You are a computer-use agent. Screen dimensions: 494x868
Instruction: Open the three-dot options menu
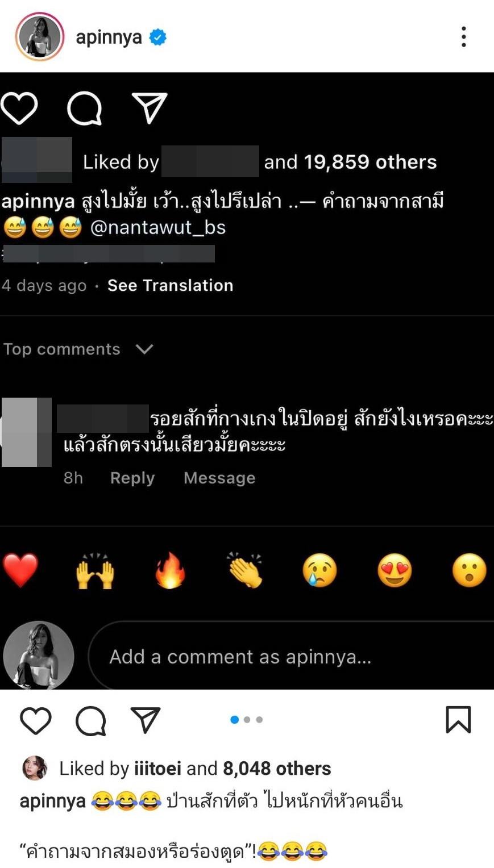pyautogui.click(x=464, y=37)
